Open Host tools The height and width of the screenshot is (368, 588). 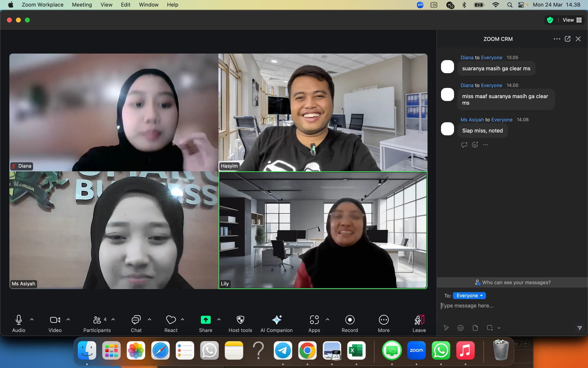click(x=240, y=323)
